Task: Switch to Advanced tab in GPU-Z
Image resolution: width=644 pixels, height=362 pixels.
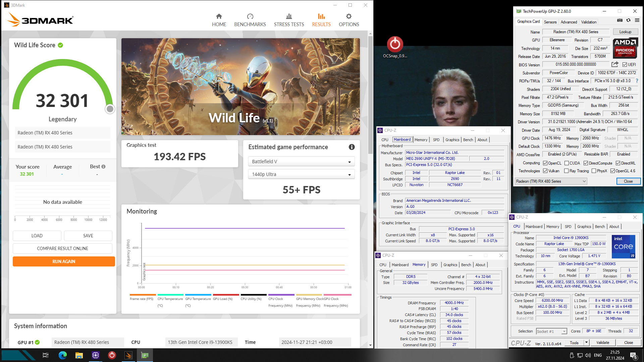Action: coord(569,22)
